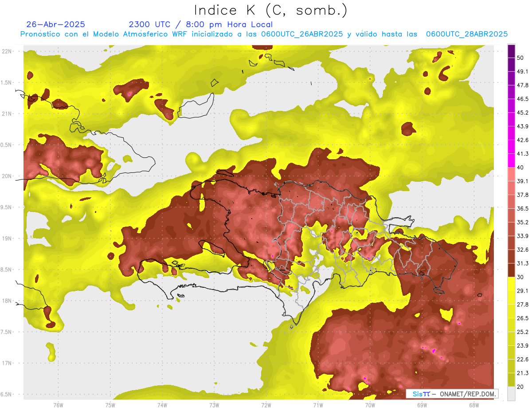Click the gray colorbar segment below 20
This screenshot has width=532, height=411.
(x=511, y=394)
